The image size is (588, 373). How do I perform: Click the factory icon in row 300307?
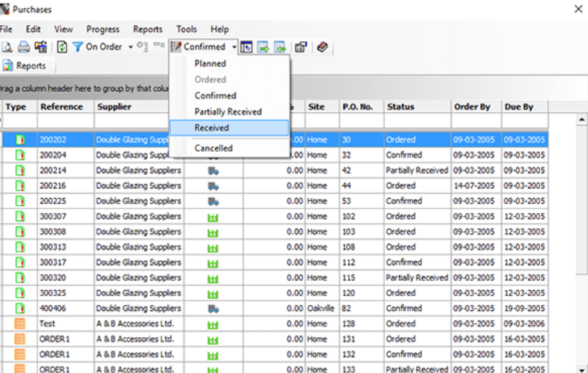(213, 218)
